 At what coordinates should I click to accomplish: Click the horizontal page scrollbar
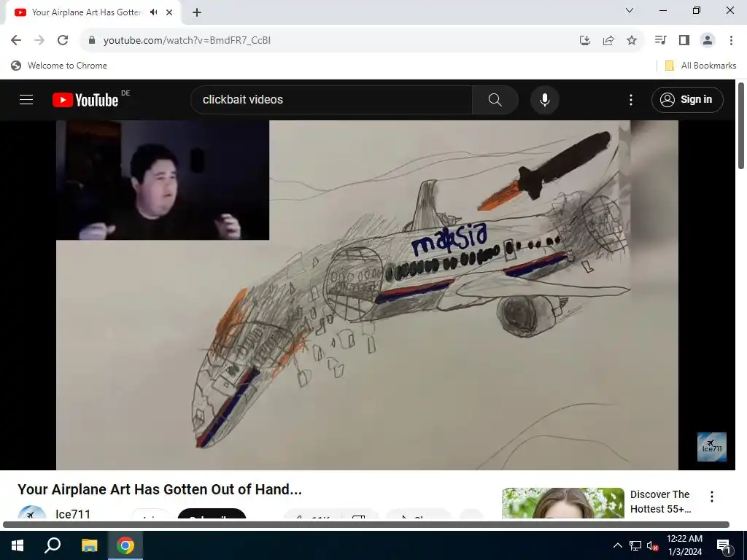(366, 524)
